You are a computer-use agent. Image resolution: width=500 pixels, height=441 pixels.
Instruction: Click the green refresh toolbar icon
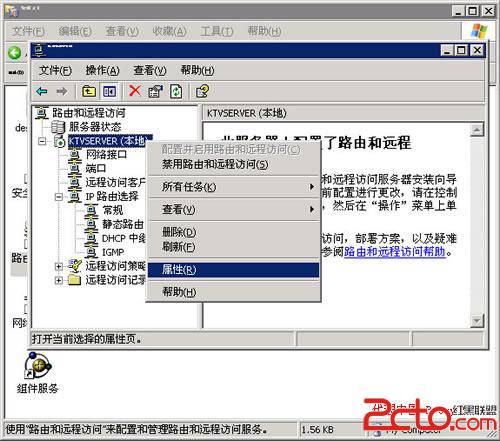point(176,91)
